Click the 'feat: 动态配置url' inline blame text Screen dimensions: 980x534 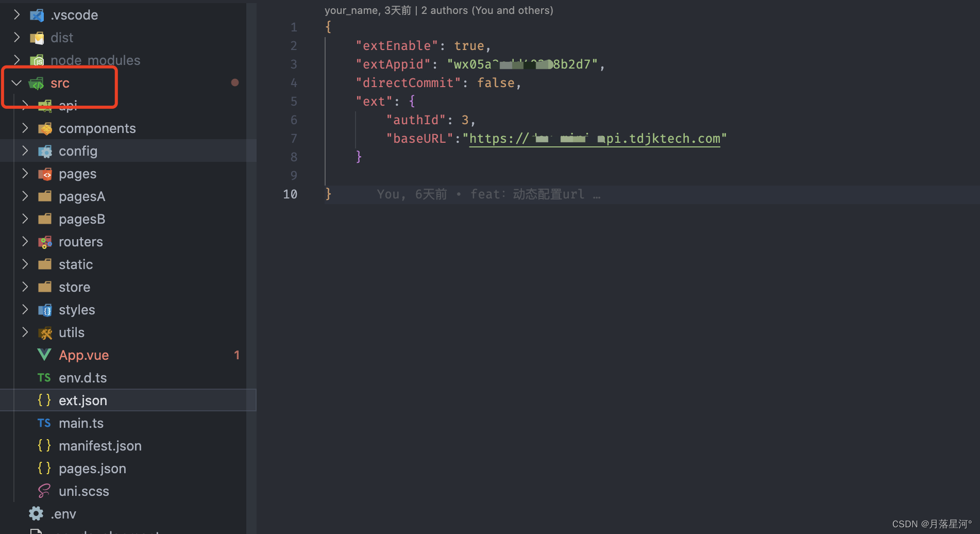528,194
